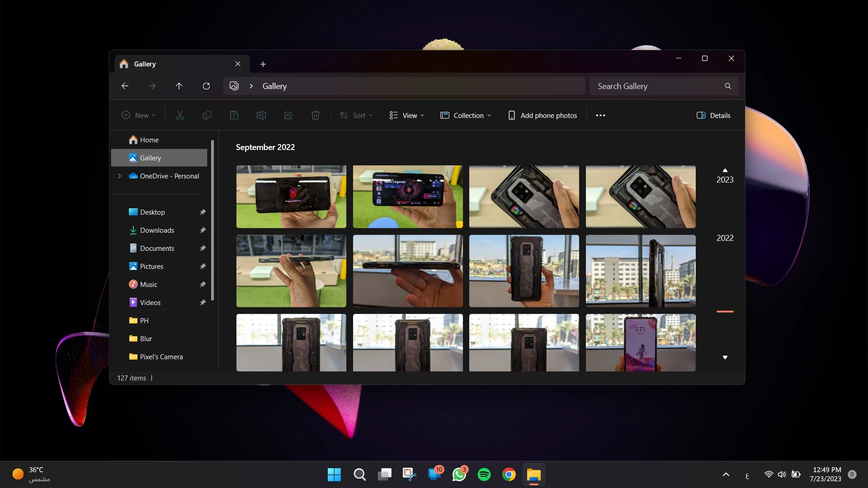Viewport: 868px width, 488px height.
Task: Open the Pictures folder in sidebar
Action: [151, 267]
